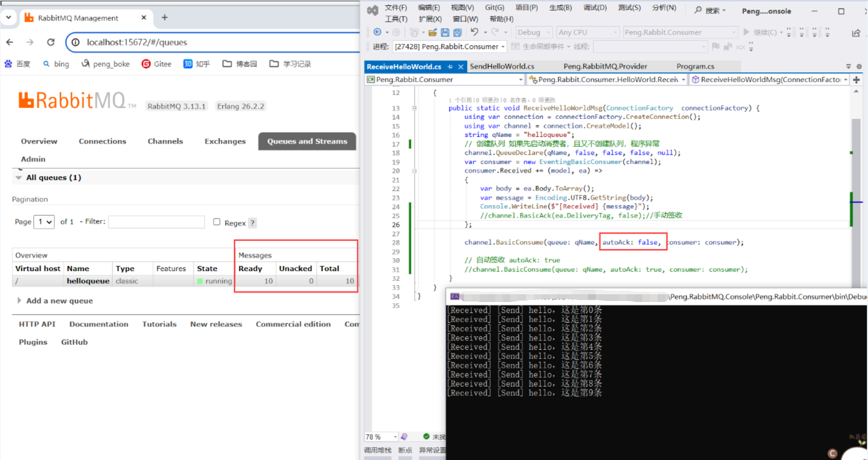Select the Queues and Streams tab
Viewport: 868px width, 460px height.
tap(307, 141)
